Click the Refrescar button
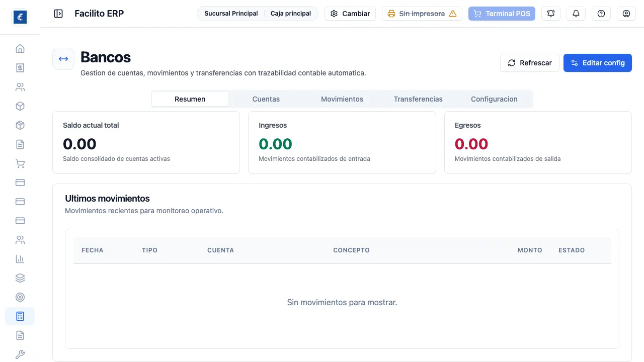 [x=530, y=63]
